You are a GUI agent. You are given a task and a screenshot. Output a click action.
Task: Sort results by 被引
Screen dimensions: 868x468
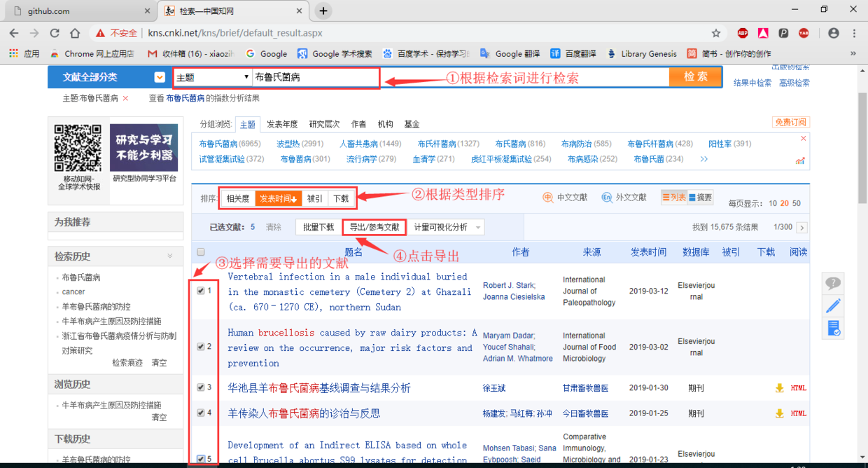pos(315,198)
